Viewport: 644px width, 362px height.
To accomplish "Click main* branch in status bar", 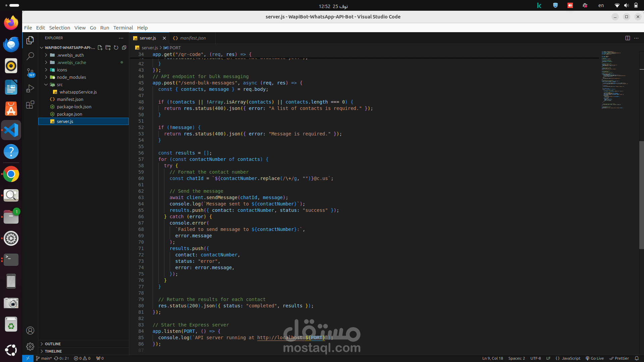I will (x=44, y=358).
